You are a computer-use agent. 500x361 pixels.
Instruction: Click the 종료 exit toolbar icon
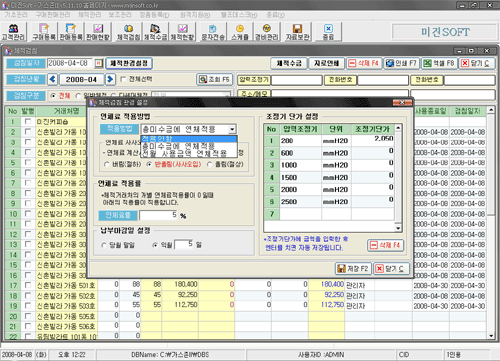328,32
